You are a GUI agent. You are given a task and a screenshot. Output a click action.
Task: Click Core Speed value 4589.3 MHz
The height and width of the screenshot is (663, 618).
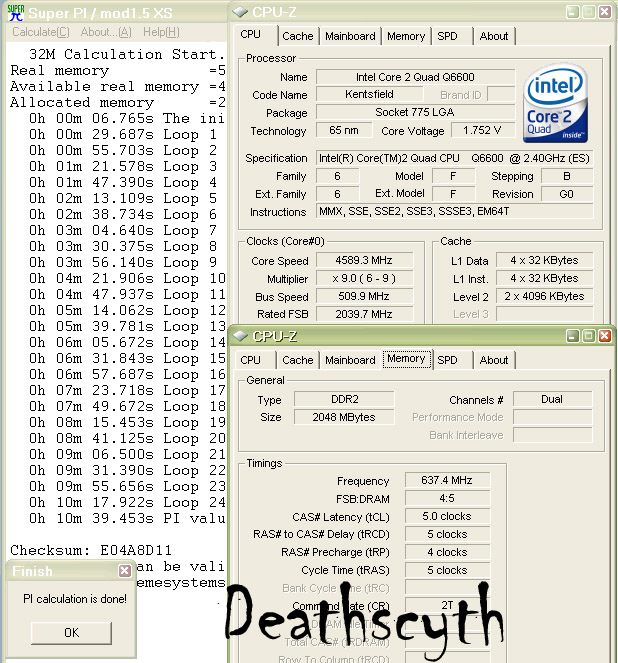coord(364,260)
